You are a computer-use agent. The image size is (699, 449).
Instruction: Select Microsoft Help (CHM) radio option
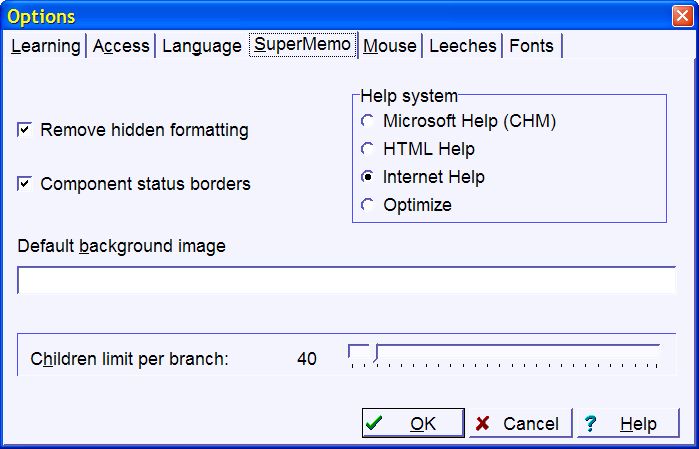tap(367, 121)
